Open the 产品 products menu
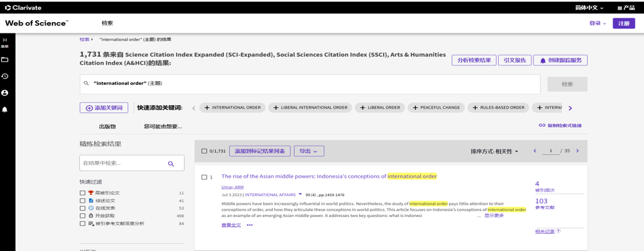The width and height of the screenshot is (644, 251). (x=626, y=8)
